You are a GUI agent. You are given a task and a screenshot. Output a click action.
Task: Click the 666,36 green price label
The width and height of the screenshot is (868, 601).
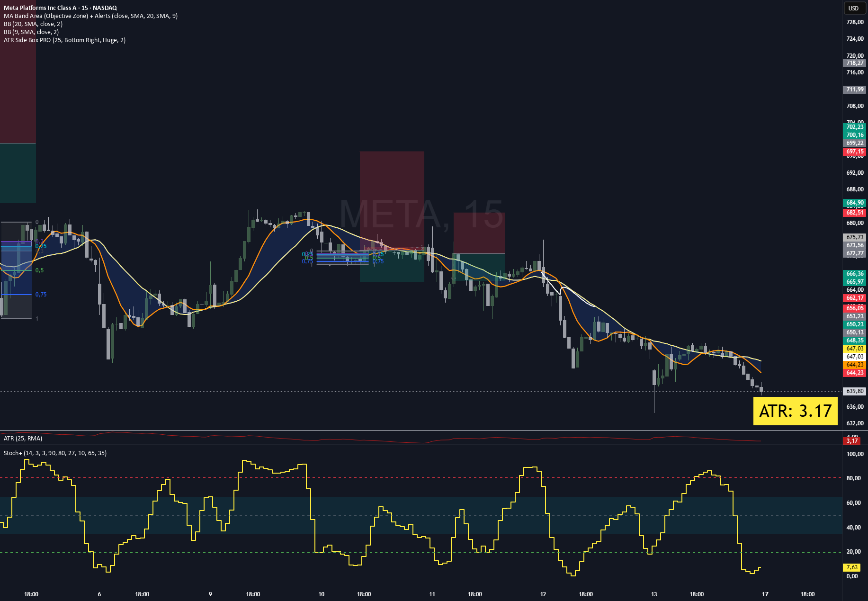(855, 274)
